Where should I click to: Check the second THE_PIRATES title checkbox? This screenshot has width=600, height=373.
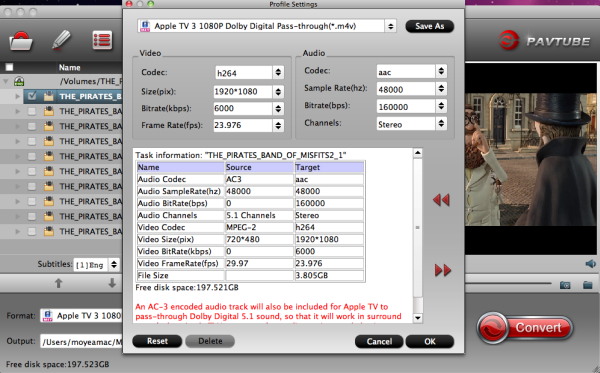tap(32, 111)
